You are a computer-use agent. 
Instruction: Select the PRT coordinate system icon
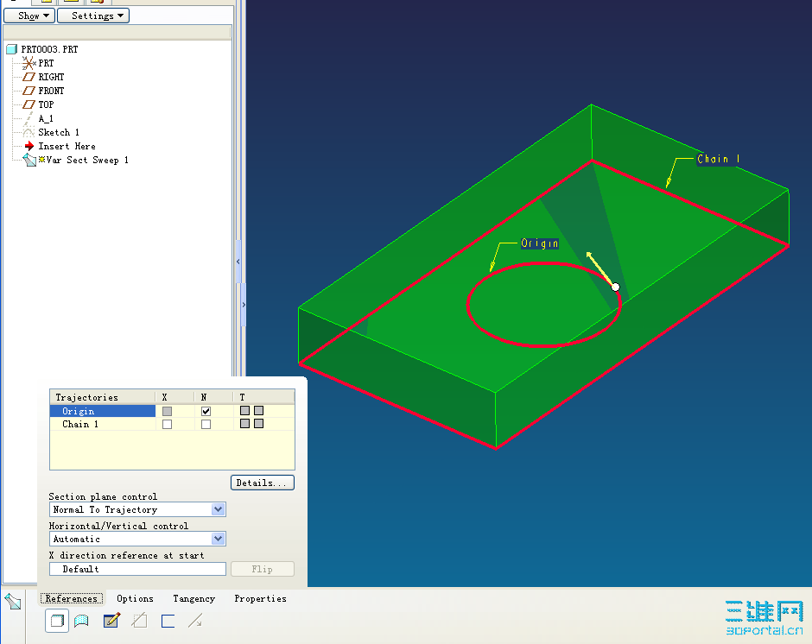[x=29, y=63]
